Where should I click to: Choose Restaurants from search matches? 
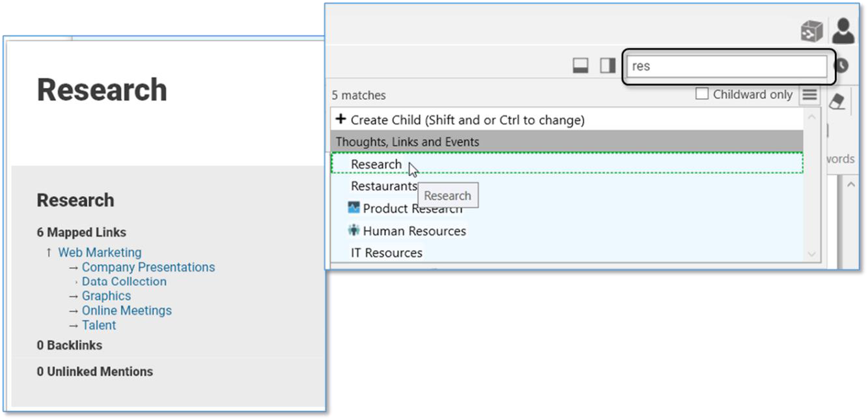click(x=384, y=186)
